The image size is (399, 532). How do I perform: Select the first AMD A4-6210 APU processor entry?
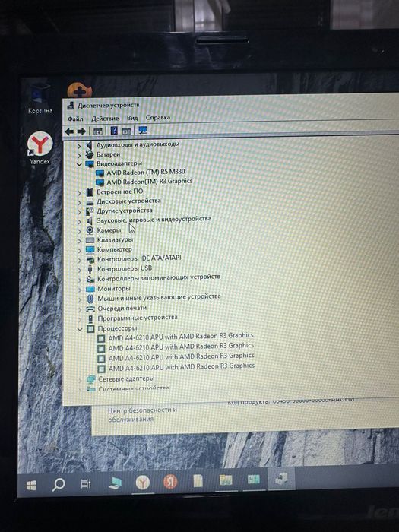181,337
